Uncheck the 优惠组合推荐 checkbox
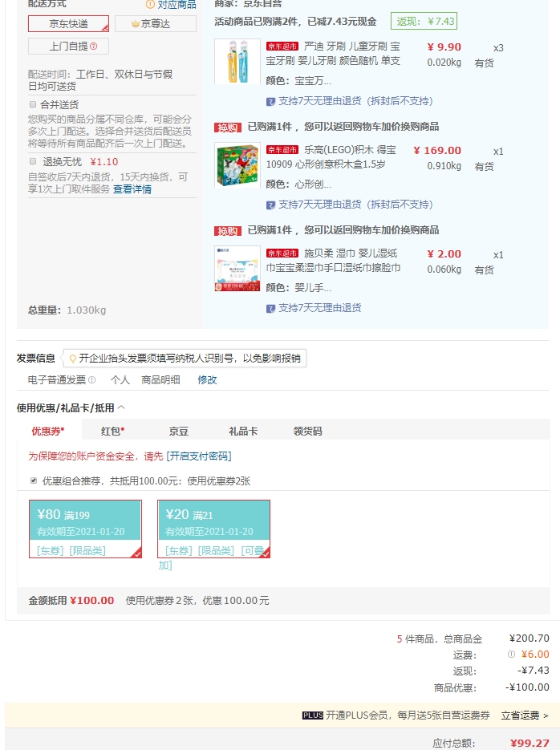The height and width of the screenshot is (750, 560). [x=34, y=480]
